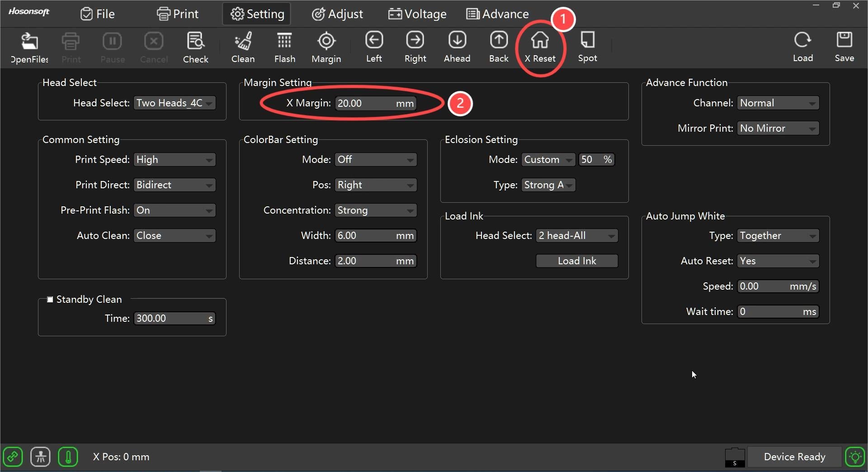Toggle the green thermometer status button
Image resolution: width=868 pixels, height=472 pixels.
pyautogui.click(x=68, y=457)
